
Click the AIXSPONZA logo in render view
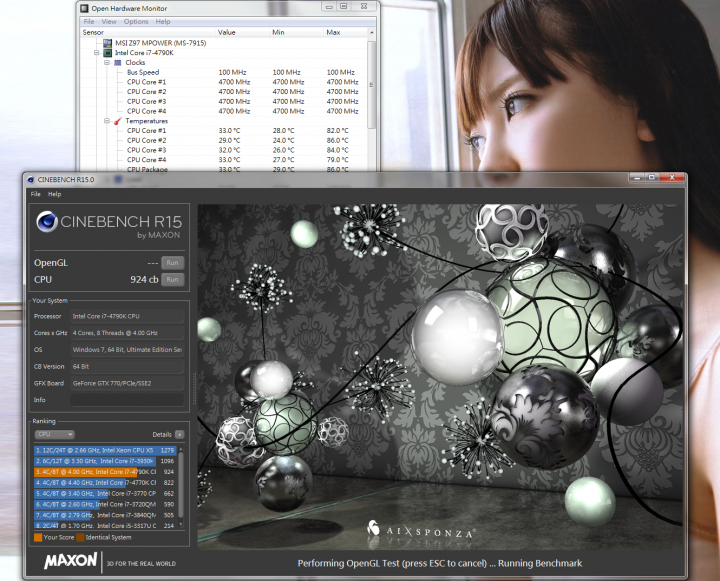421,530
